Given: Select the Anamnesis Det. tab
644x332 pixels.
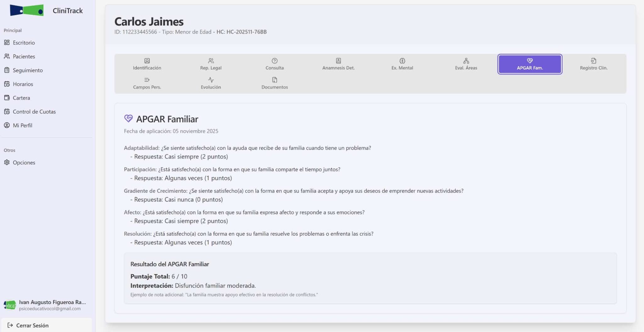Looking at the screenshot, I should pyautogui.click(x=338, y=64).
